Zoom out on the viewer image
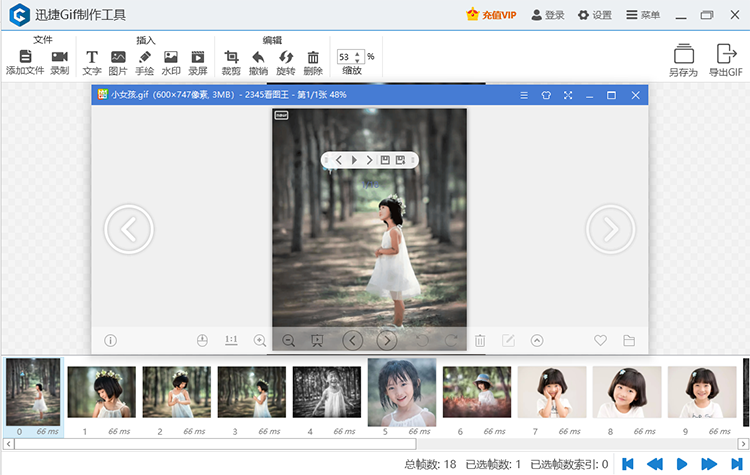 click(288, 341)
